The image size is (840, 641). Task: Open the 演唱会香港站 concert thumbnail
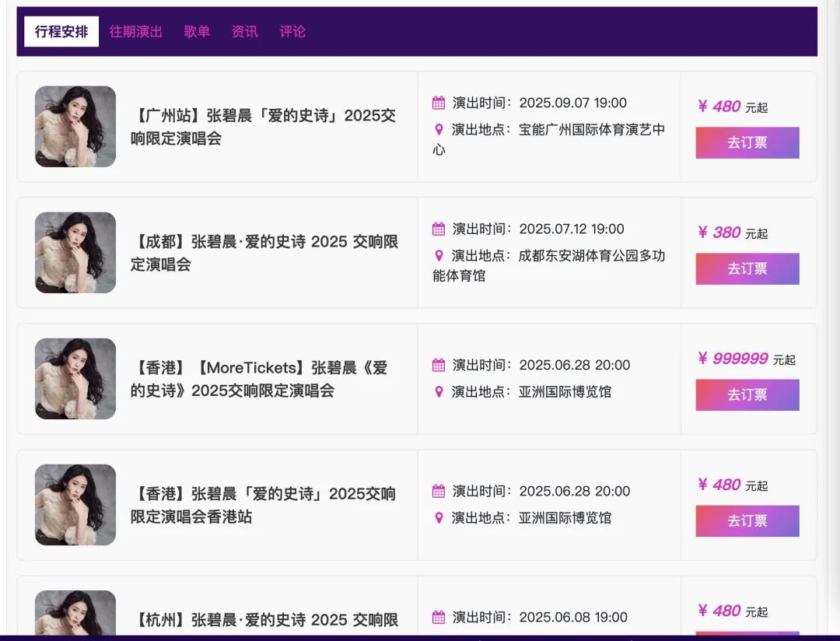point(75,505)
